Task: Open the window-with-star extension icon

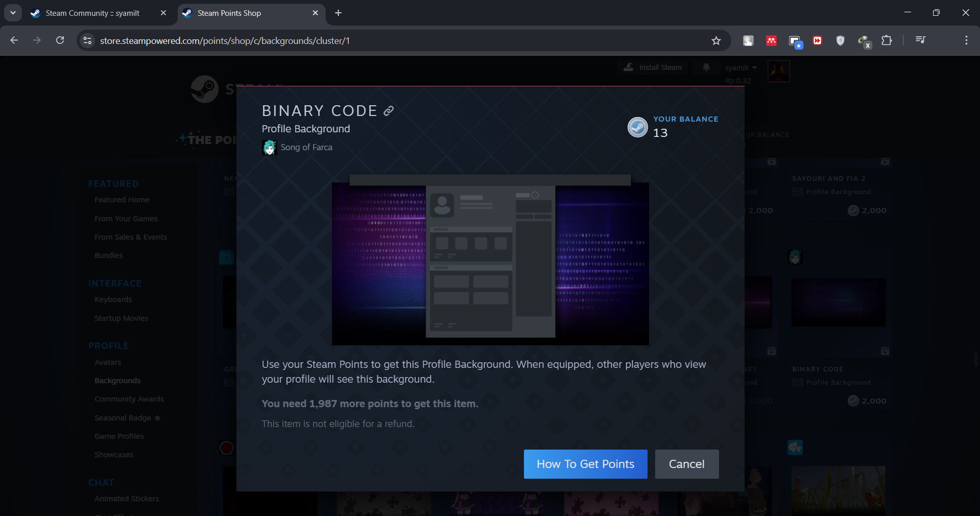Action: click(795, 42)
